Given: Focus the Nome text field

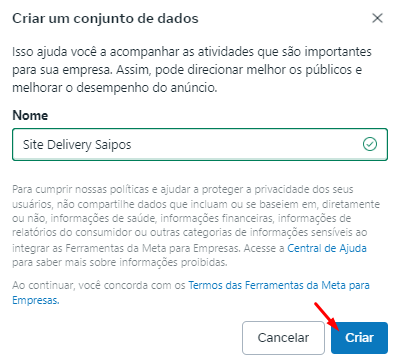Looking at the screenshot, I should (x=200, y=144).
